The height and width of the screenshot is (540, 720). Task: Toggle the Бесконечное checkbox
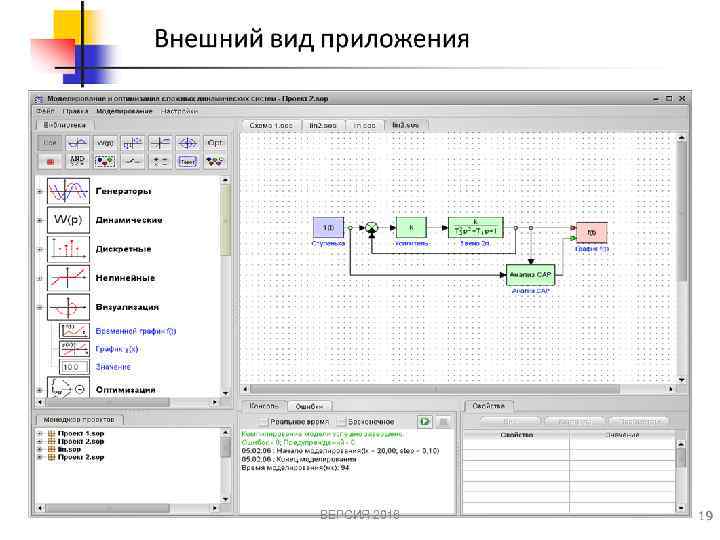[x=342, y=422]
